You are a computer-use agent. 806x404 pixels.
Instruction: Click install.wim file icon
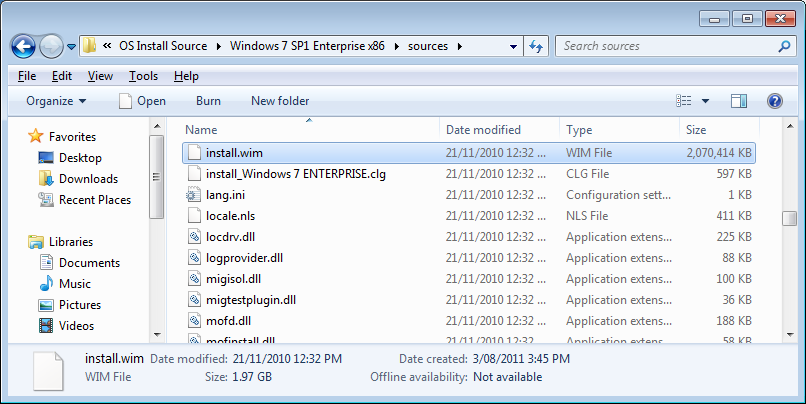click(x=194, y=153)
